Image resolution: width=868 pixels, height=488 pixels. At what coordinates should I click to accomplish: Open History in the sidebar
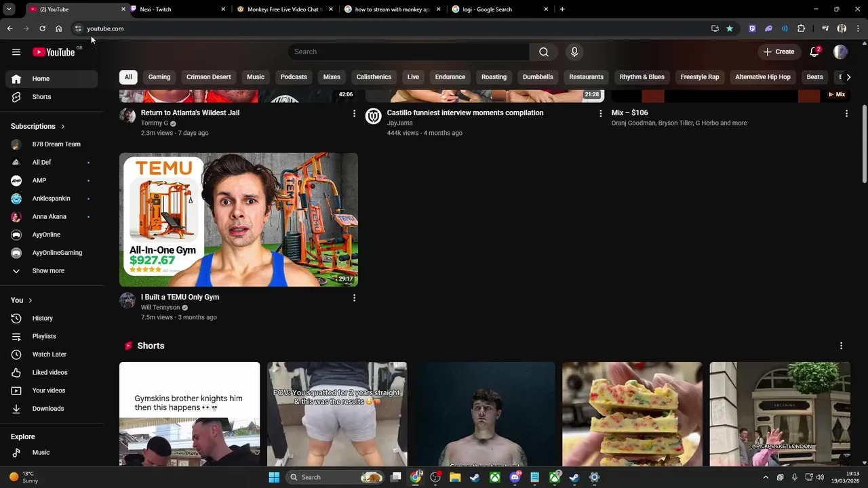(x=52, y=319)
